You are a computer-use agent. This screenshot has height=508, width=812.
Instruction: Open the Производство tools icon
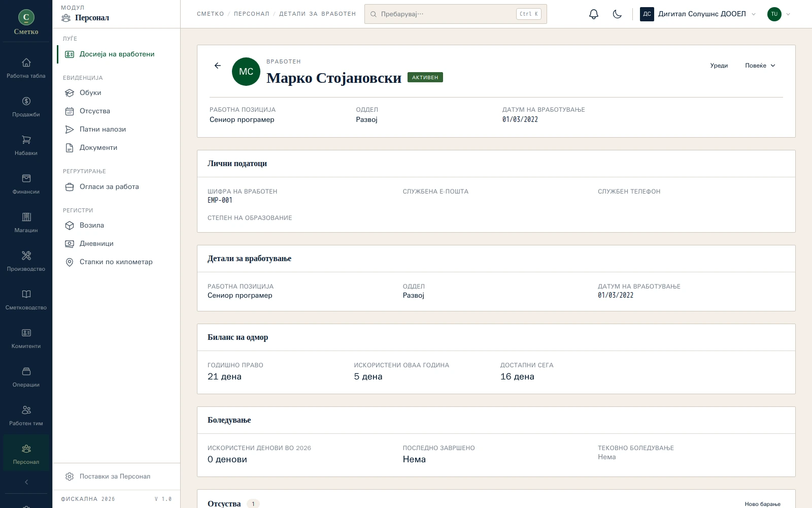click(x=26, y=261)
